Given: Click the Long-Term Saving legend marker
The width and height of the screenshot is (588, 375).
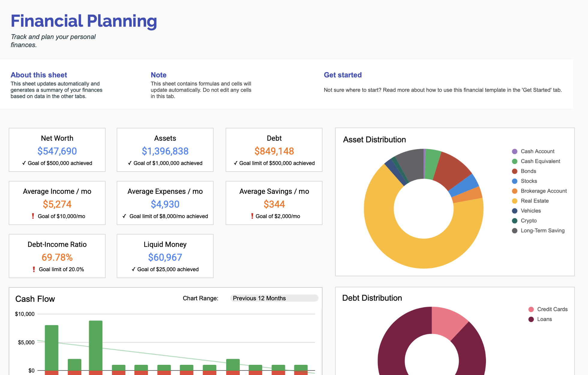Looking at the screenshot, I should (x=514, y=230).
